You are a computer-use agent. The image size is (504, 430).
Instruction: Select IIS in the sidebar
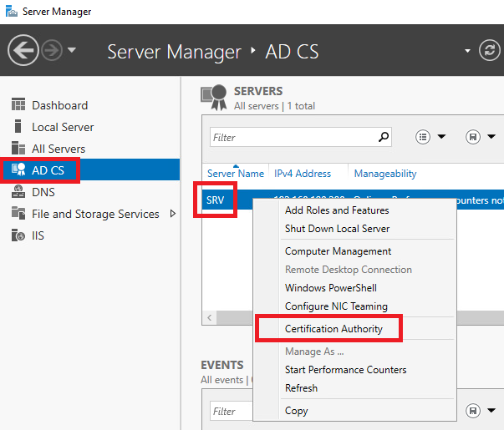click(38, 235)
